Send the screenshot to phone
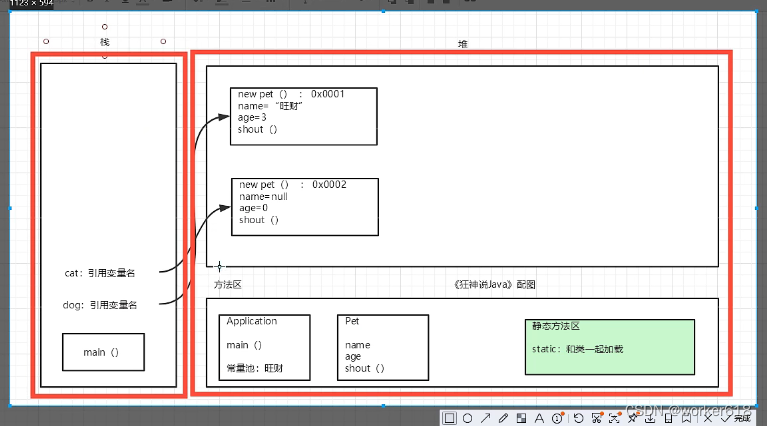The image size is (767, 426). [668, 419]
